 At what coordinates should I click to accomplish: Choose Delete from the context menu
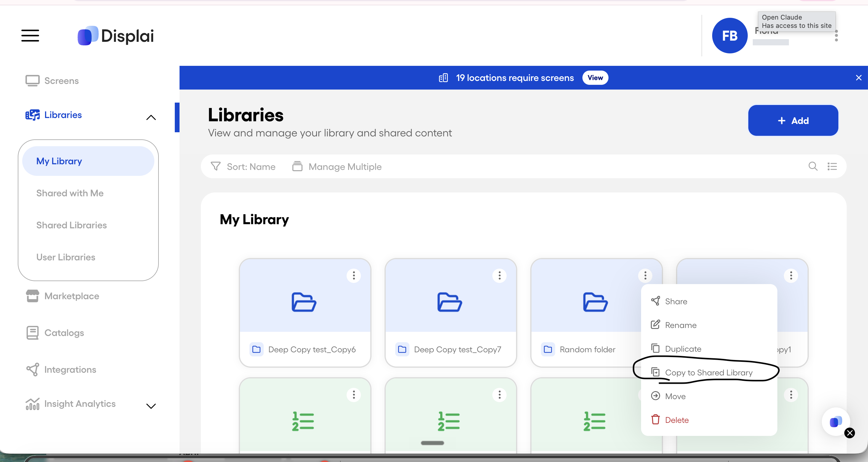[709, 420]
